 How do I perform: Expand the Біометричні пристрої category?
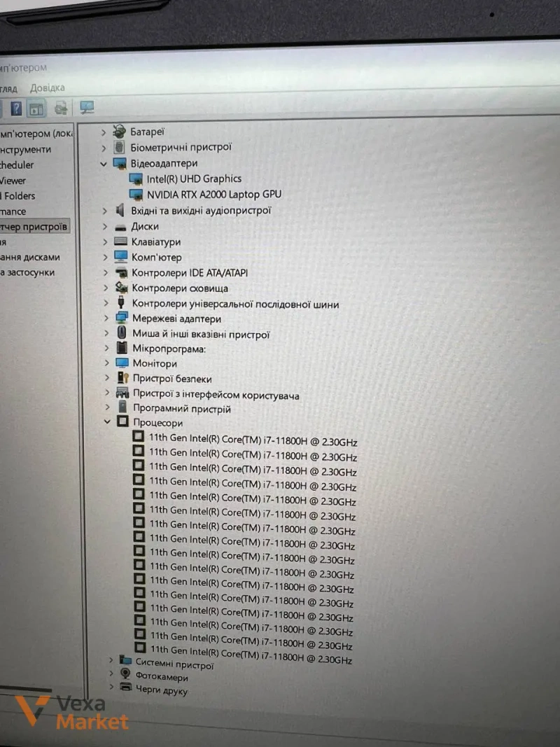pos(104,148)
